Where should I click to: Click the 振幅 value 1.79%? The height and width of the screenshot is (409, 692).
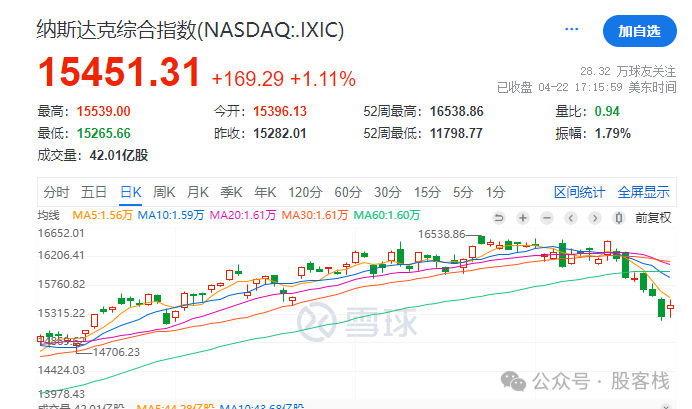click(x=613, y=133)
